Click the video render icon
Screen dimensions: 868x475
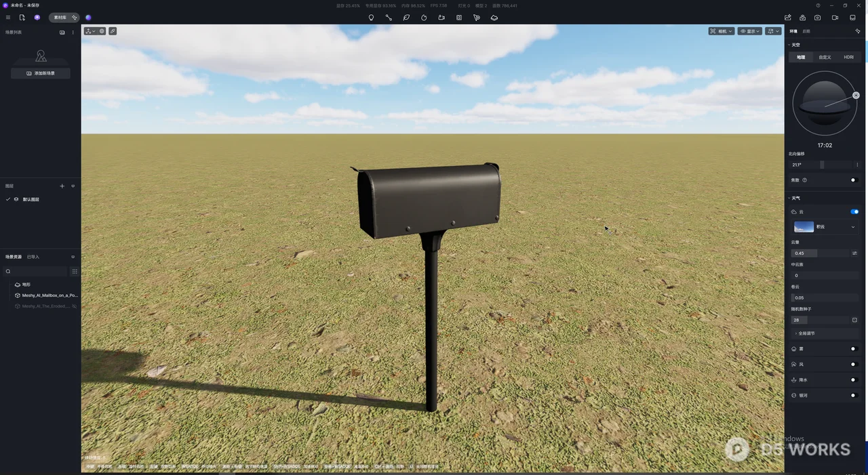click(835, 18)
